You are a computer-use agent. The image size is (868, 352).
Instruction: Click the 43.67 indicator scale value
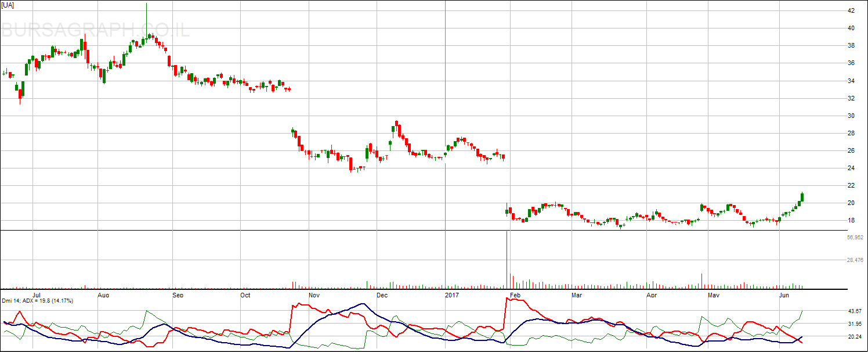pos(853,311)
